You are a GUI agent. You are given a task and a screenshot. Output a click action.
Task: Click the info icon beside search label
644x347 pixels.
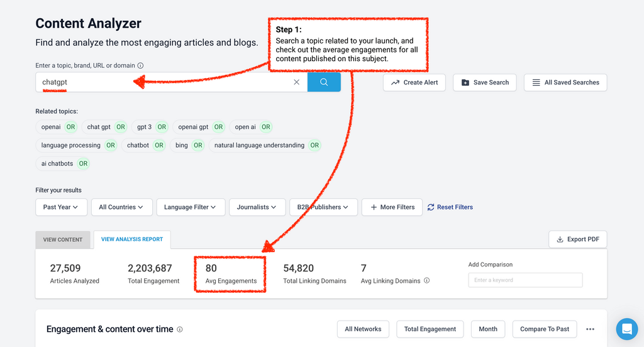pos(140,65)
